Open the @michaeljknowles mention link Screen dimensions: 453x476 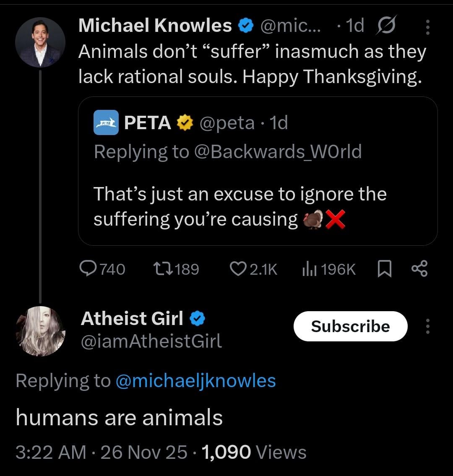point(195,381)
